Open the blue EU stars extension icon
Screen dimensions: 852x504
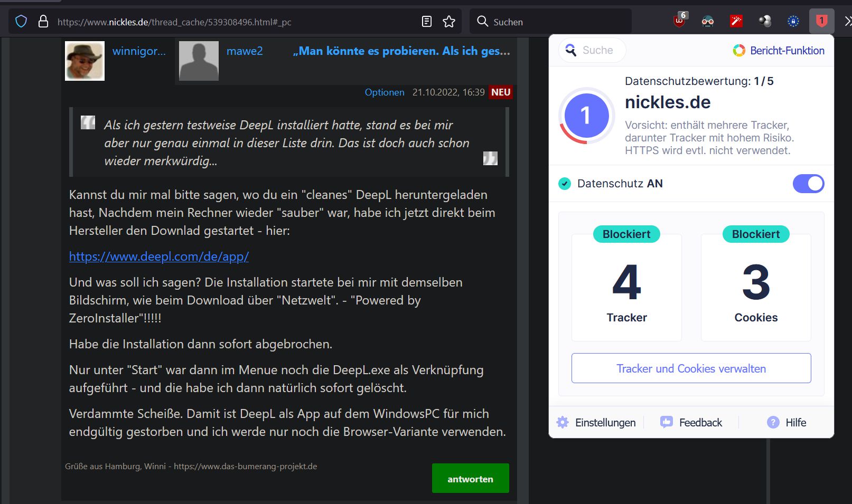[793, 21]
